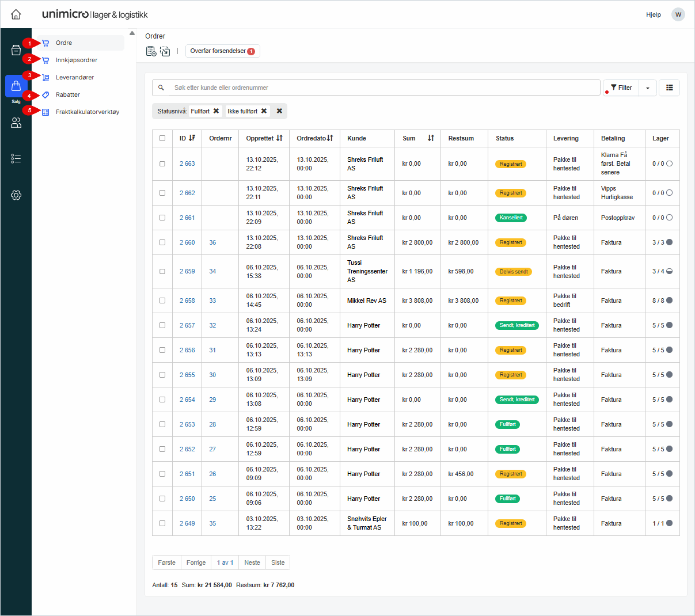Open the task list icon in the left rail

coord(16,159)
